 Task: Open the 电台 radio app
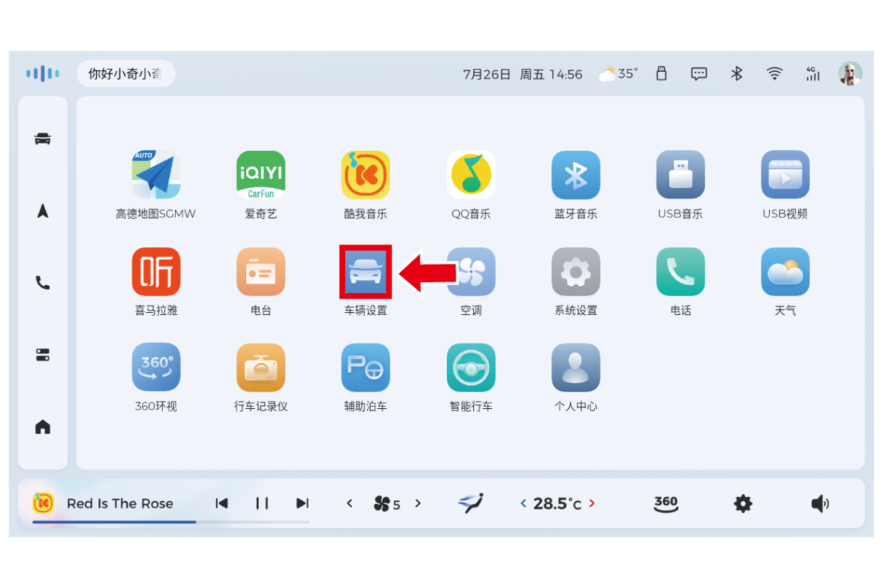pyautogui.click(x=261, y=272)
